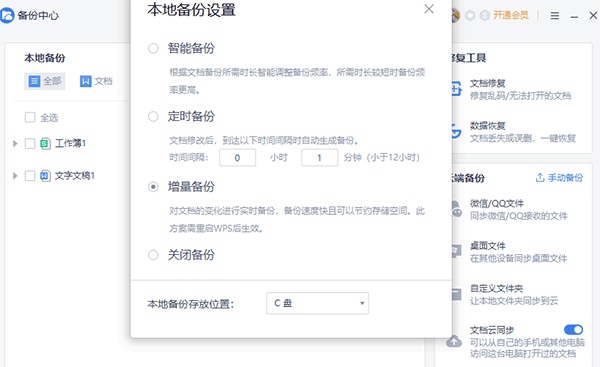Select the 全部 filter tab
This screenshot has height=367, width=600.
pos(45,81)
